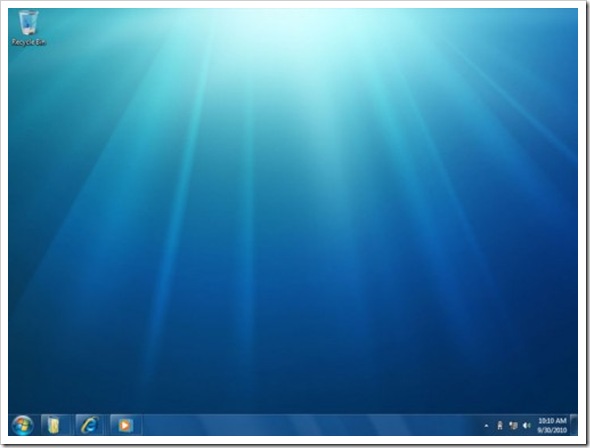
Task: Click the Show desktop button
Action: coord(574,425)
